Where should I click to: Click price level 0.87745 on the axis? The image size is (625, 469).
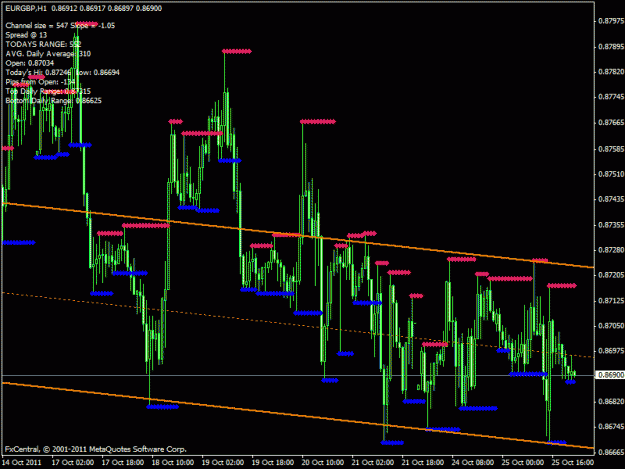tap(611, 97)
